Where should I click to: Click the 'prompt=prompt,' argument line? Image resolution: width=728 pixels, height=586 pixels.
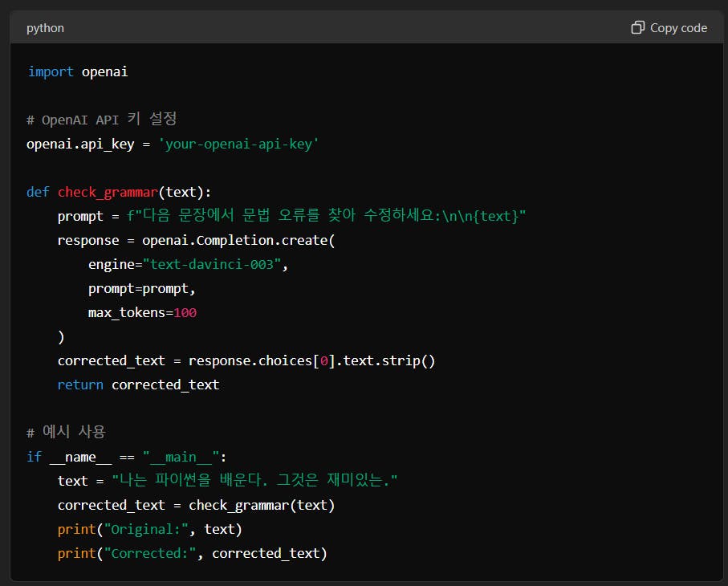coord(141,289)
